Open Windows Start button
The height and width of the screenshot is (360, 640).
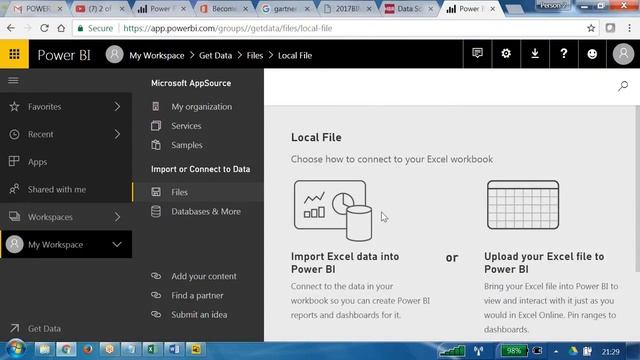(16, 350)
